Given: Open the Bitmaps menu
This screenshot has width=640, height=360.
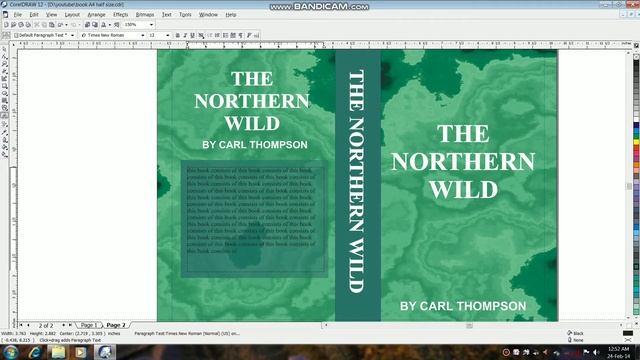Looking at the screenshot, I should coord(145,15).
